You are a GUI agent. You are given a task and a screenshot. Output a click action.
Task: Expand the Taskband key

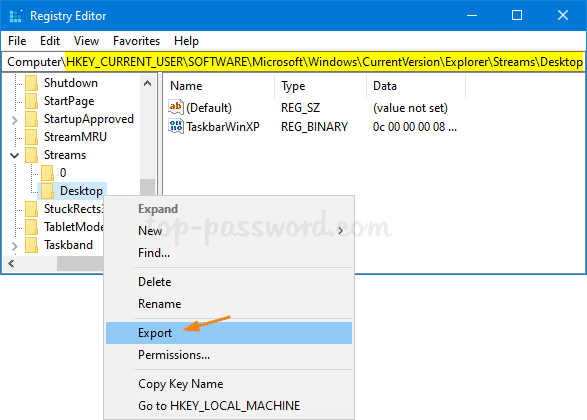coord(14,246)
